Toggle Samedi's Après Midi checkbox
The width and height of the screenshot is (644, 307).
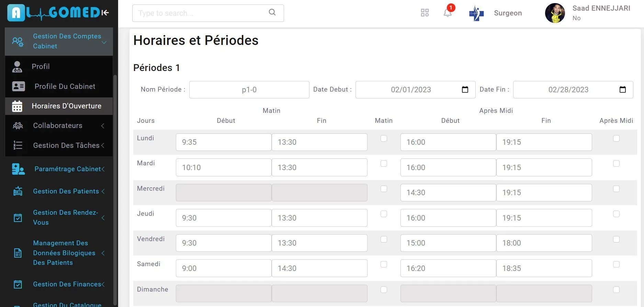[x=616, y=264]
